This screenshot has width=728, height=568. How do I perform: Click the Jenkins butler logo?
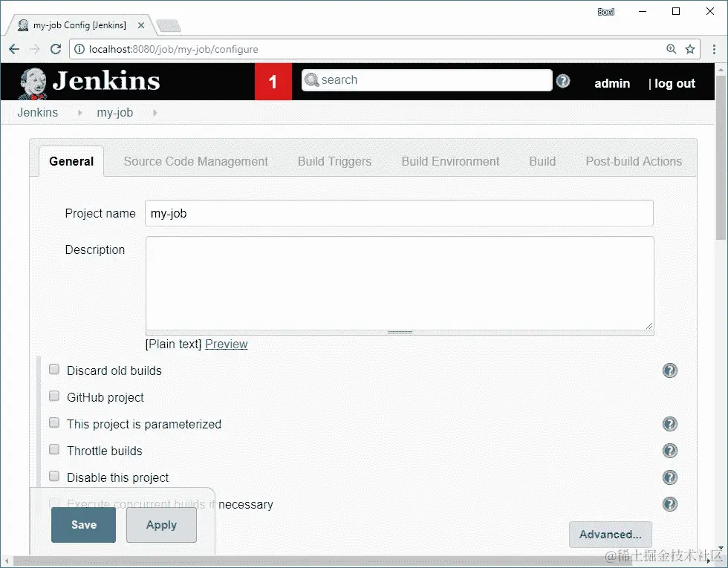tap(33, 82)
